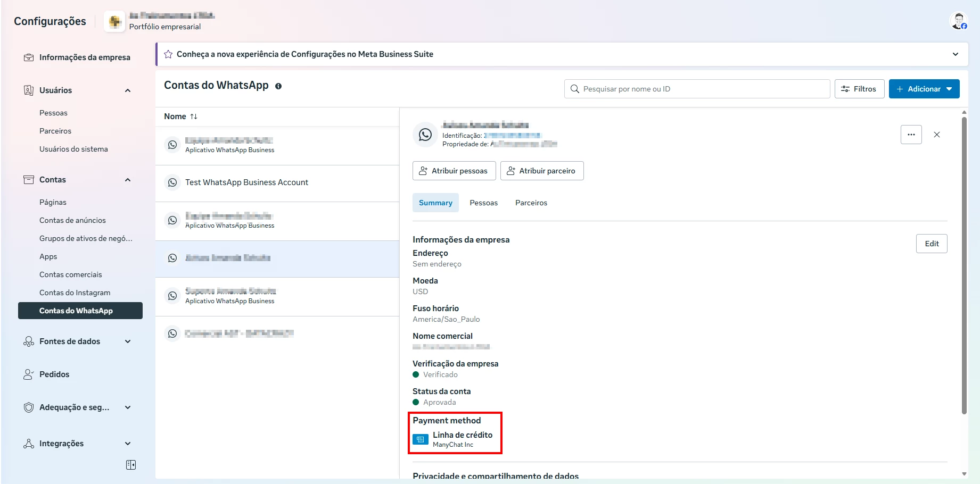This screenshot has width=980, height=484.
Task: Expand the Meta Business Suite banner chevron
Action: [x=956, y=54]
